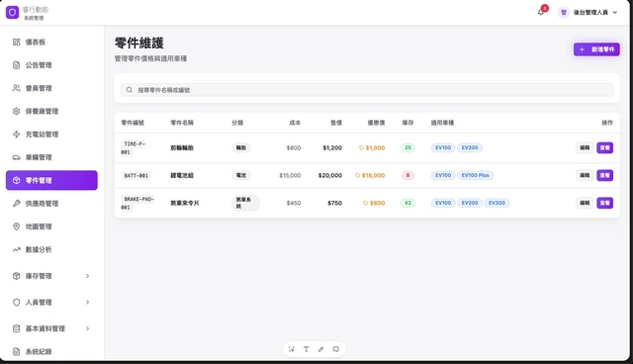633x364 pixels.
Task: Expand the 基本資料管理 submenu chevron
Action: click(88, 328)
